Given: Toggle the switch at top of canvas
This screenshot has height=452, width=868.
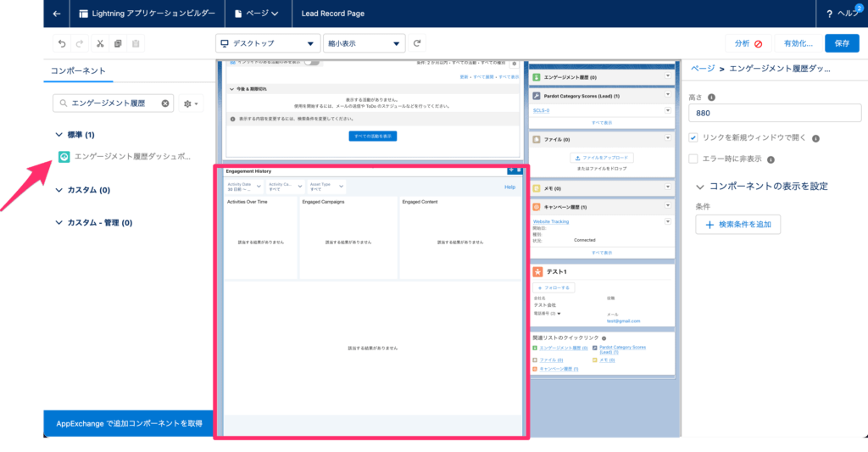Looking at the screenshot, I should pos(312,62).
